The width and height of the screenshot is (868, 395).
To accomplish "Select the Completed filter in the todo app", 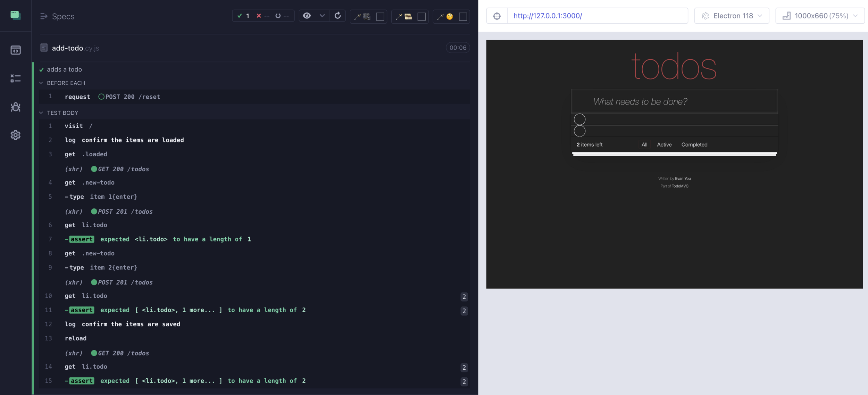I will coord(694,145).
